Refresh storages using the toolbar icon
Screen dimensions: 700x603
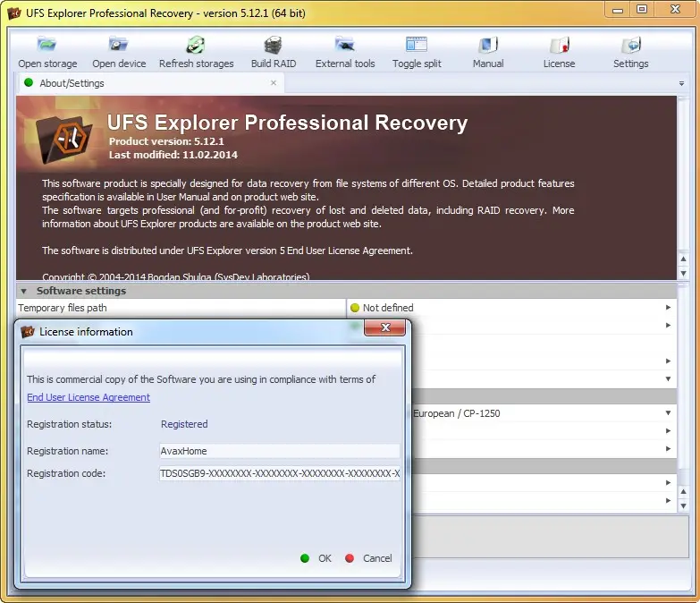[196, 45]
